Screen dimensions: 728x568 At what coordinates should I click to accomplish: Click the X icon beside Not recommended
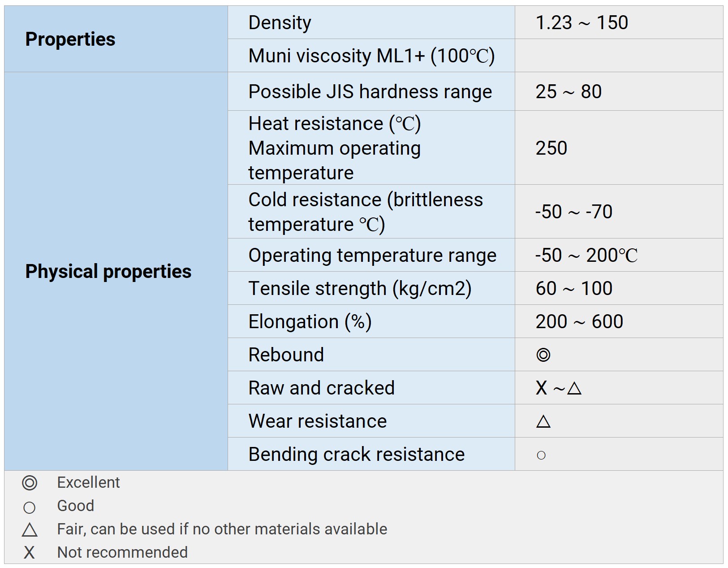29,553
